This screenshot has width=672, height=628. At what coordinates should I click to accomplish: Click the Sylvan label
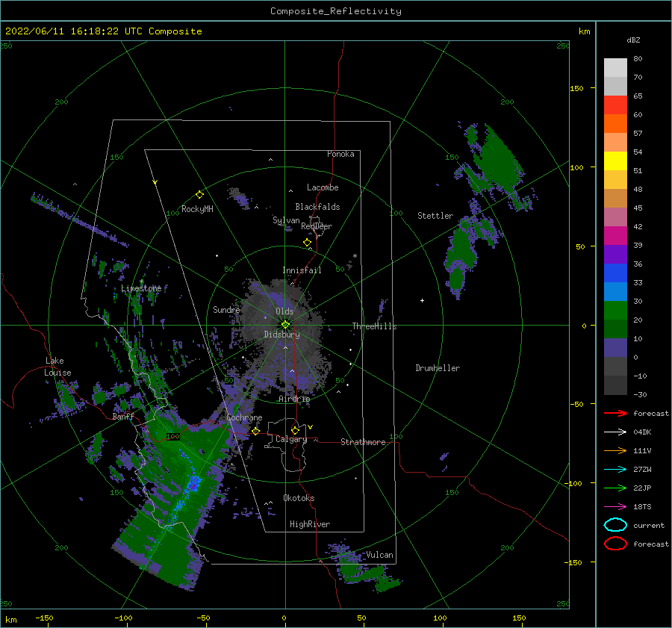tap(286, 220)
